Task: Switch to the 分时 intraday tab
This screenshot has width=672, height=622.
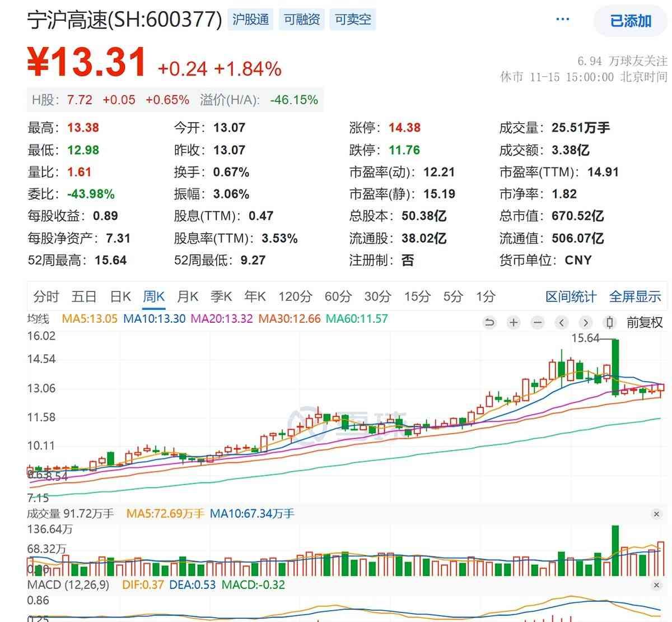Action: (x=46, y=296)
